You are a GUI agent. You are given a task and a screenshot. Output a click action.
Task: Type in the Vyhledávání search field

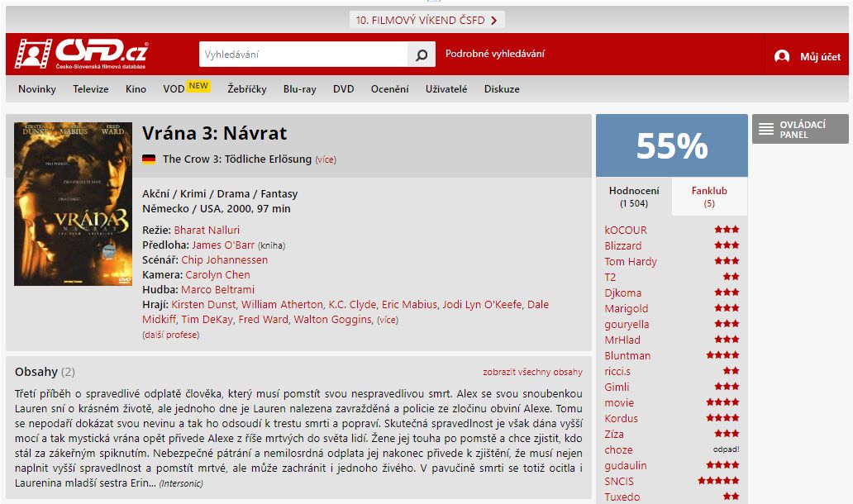[x=303, y=55]
